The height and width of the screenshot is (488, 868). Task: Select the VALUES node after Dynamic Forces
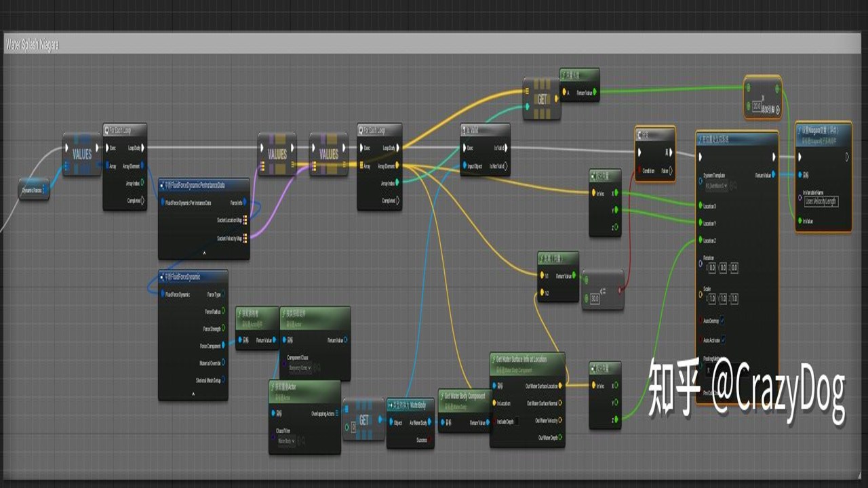click(82, 154)
